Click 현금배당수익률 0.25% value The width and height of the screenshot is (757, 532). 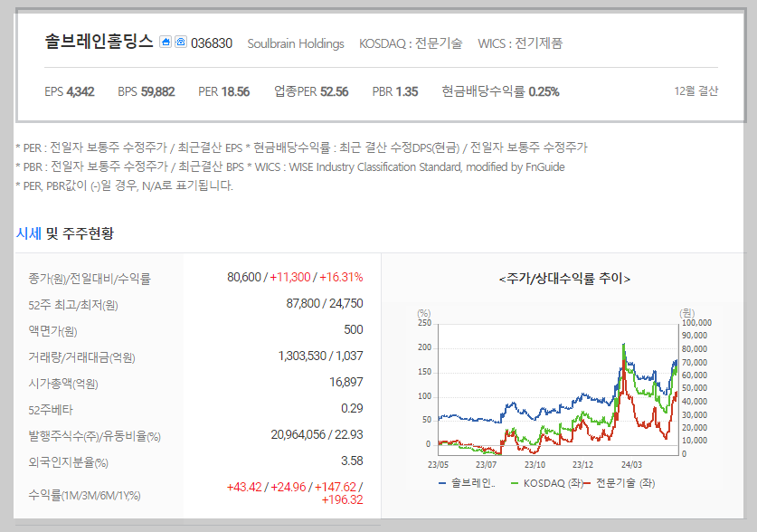(544, 91)
